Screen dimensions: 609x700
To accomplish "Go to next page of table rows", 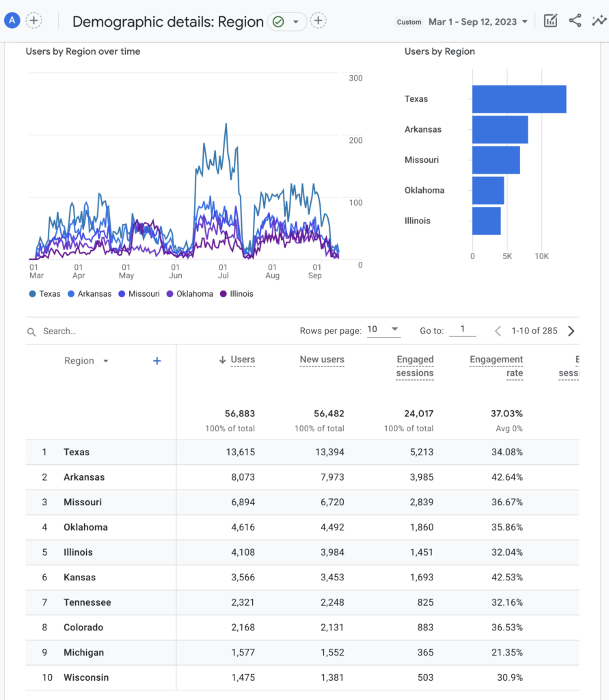I will (x=571, y=331).
